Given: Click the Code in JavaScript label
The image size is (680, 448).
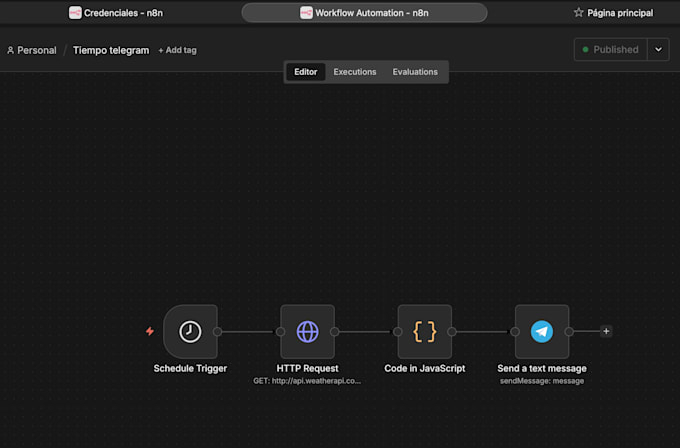Looking at the screenshot, I should coord(425,368).
